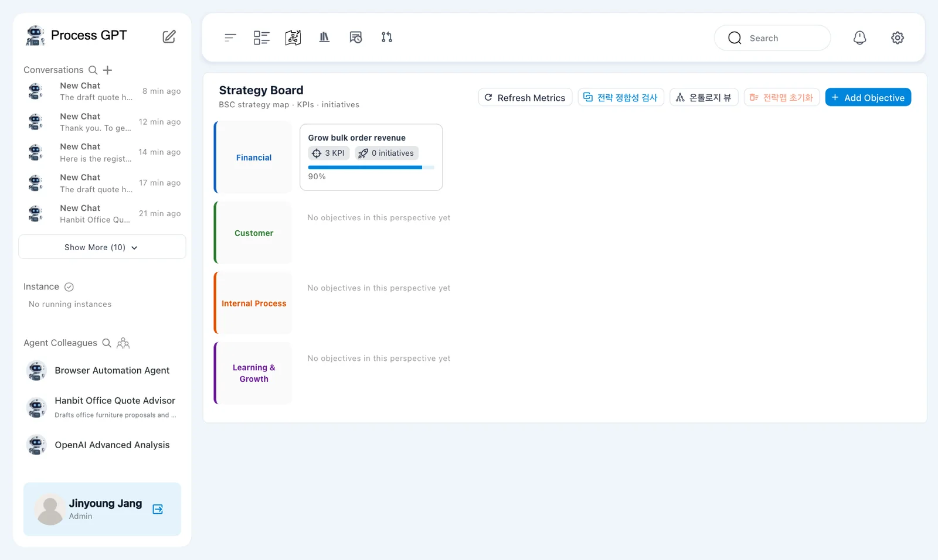Click the 90% progress bar

(371, 168)
